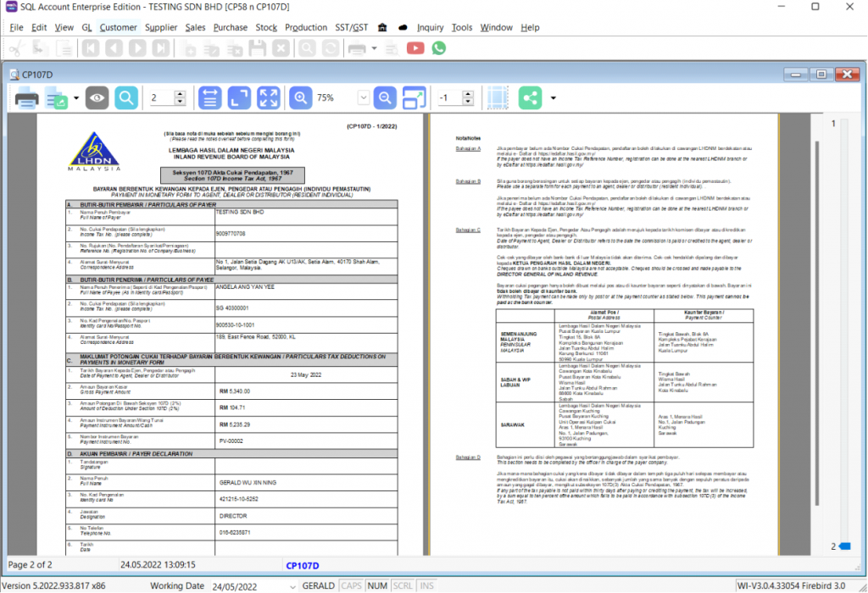Image resolution: width=868 pixels, height=593 pixels.
Task: Click the black cloud menu icon
Action: (403, 28)
